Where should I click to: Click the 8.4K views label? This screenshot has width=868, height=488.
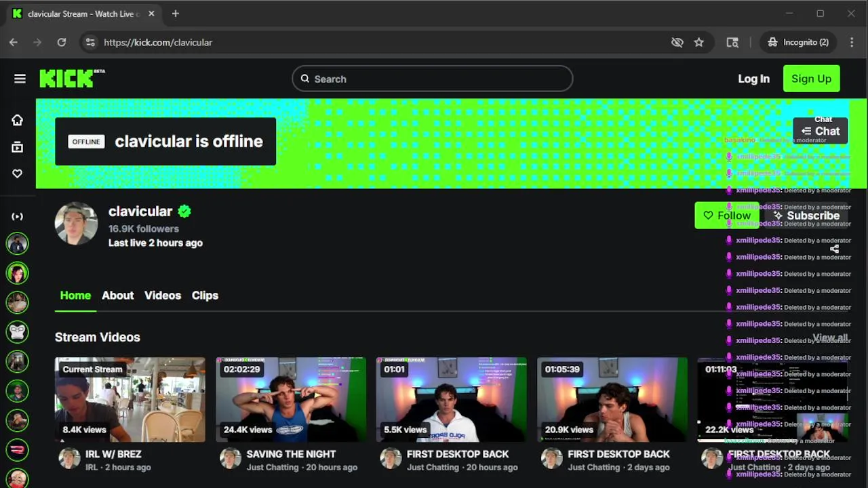coord(84,430)
